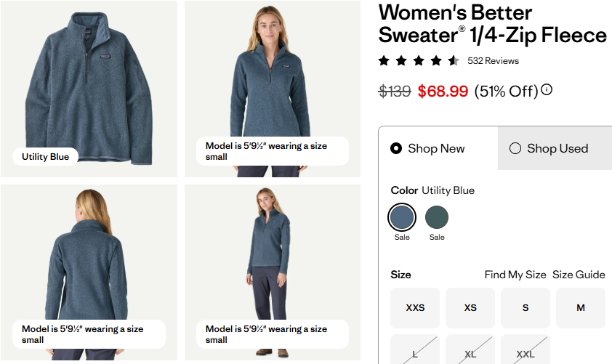Open the Size Guide link
The width and height of the screenshot is (612, 364).
point(579,275)
